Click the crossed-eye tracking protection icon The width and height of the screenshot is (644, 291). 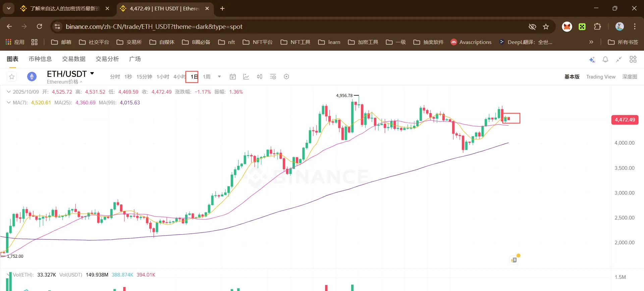(x=532, y=27)
